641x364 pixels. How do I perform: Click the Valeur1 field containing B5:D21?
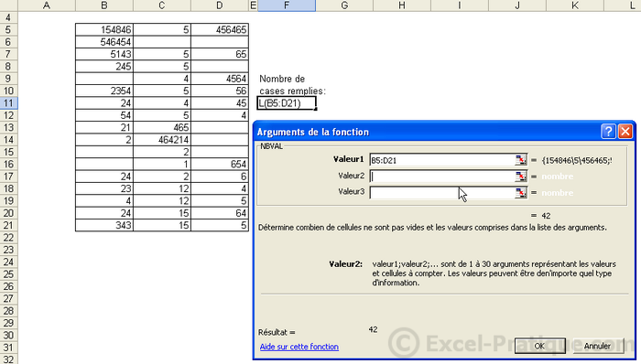click(x=442, y=160)
